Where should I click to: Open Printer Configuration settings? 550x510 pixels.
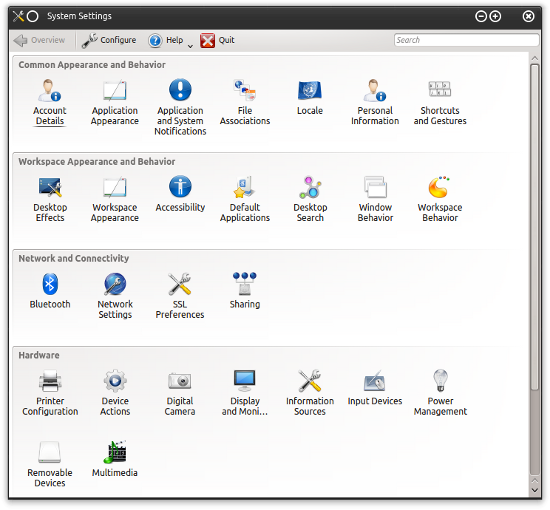coord(50,392)
